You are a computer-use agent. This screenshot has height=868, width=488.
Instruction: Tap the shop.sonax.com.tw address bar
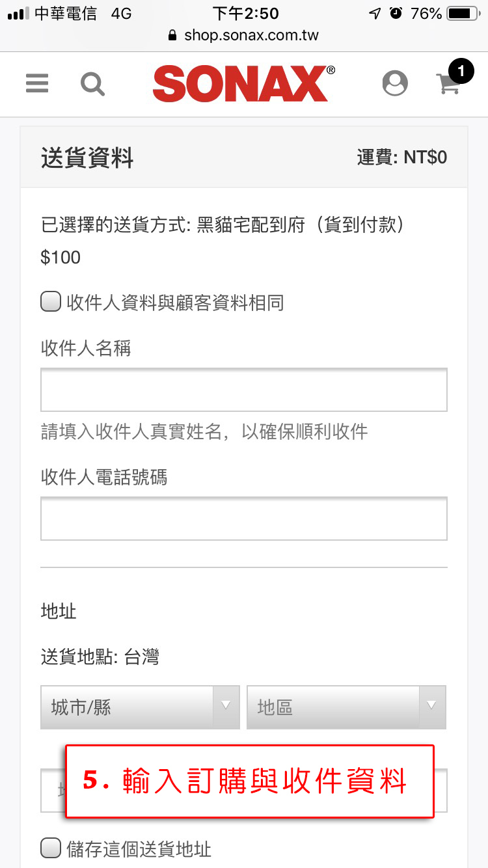pyautogui.click(x=251, y=35)
